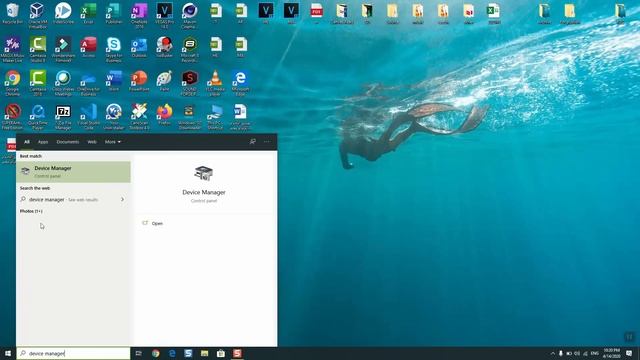
Task: Launch Oracle VM VirtualBox from desktop
Action: 38,16
